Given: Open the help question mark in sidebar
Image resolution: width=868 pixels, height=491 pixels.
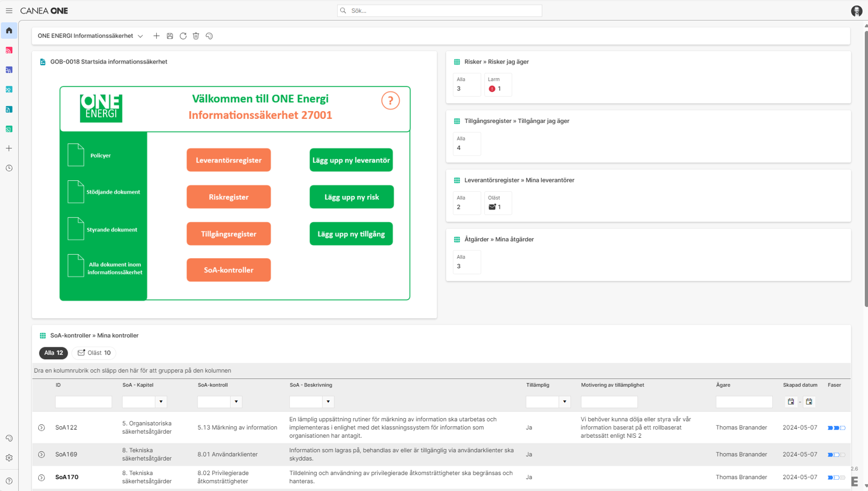Looking at the screenshot, I should tap(9, 481).
